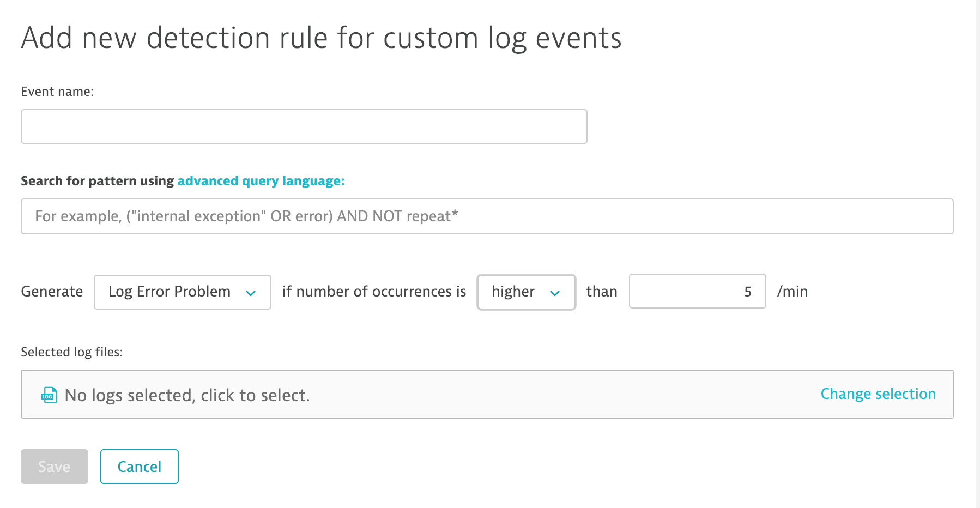Viewport: 980px width, 508px height.
Task: Click the No logs selected text
Action: [x=187, y=395]
